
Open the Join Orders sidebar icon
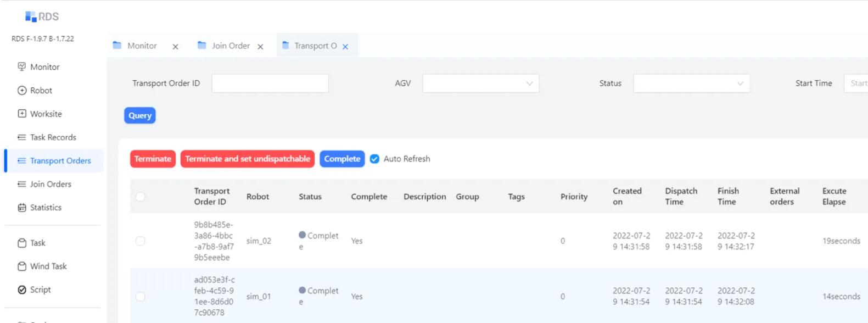point(22,184)
